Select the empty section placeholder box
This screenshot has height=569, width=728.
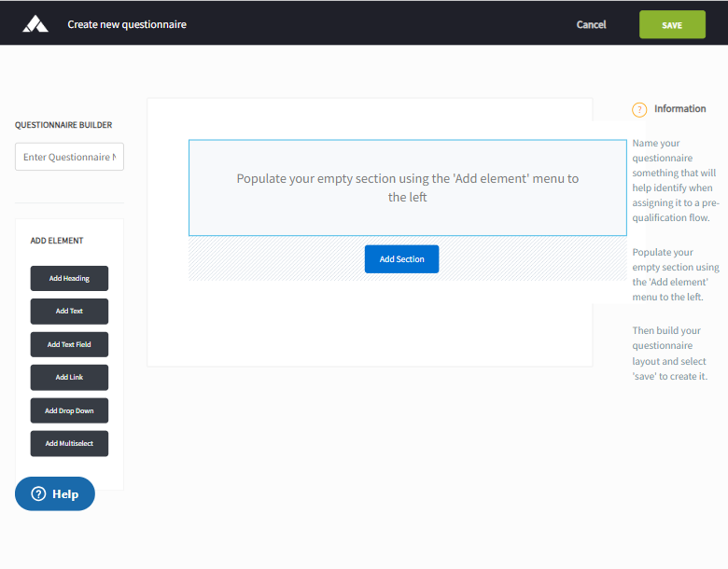(x=408, y=187)
